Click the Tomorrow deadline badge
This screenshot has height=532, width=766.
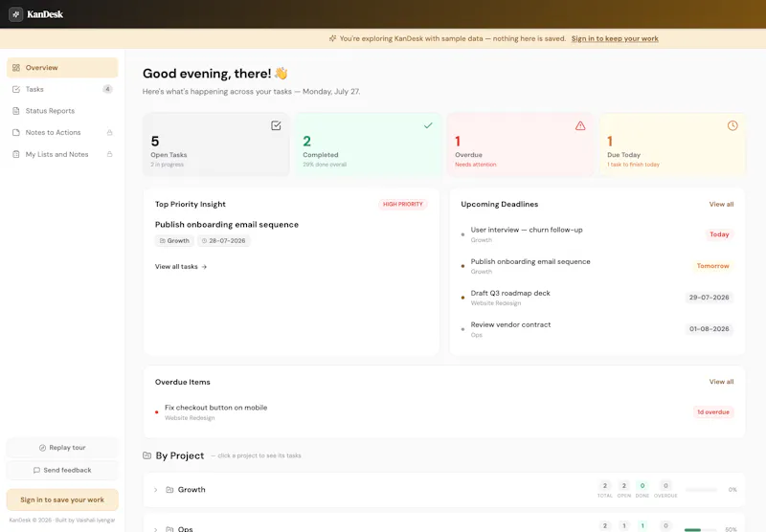712,266
